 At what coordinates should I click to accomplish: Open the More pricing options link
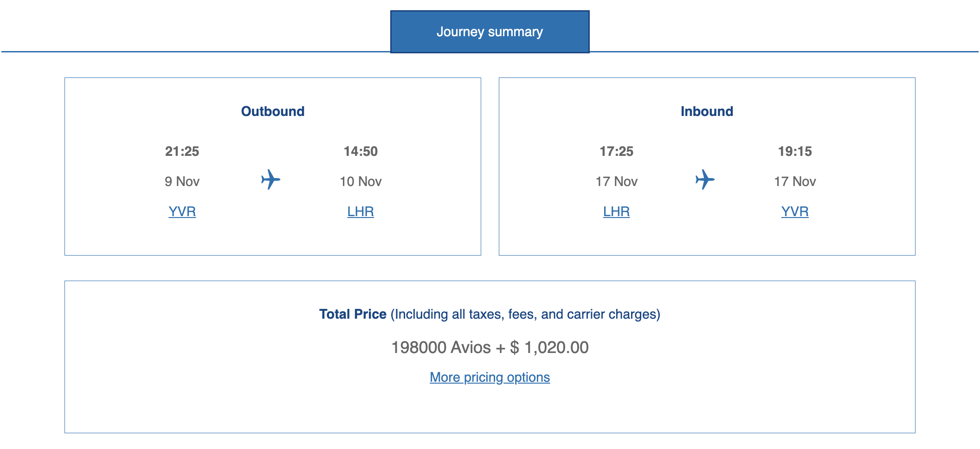(x=490, y=377)
